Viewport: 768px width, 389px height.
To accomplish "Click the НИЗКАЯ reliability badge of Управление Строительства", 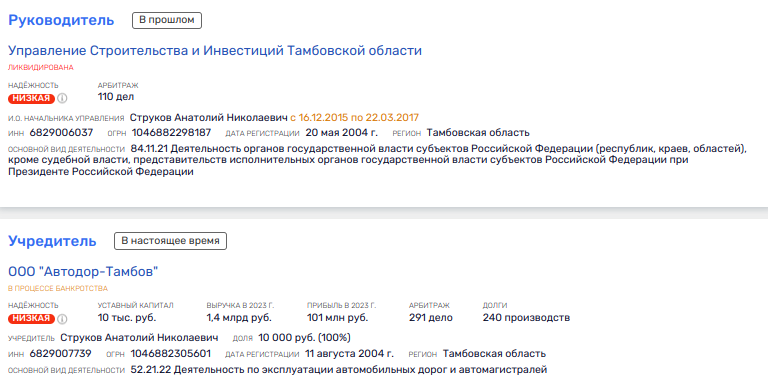I will tap(31, 98).
